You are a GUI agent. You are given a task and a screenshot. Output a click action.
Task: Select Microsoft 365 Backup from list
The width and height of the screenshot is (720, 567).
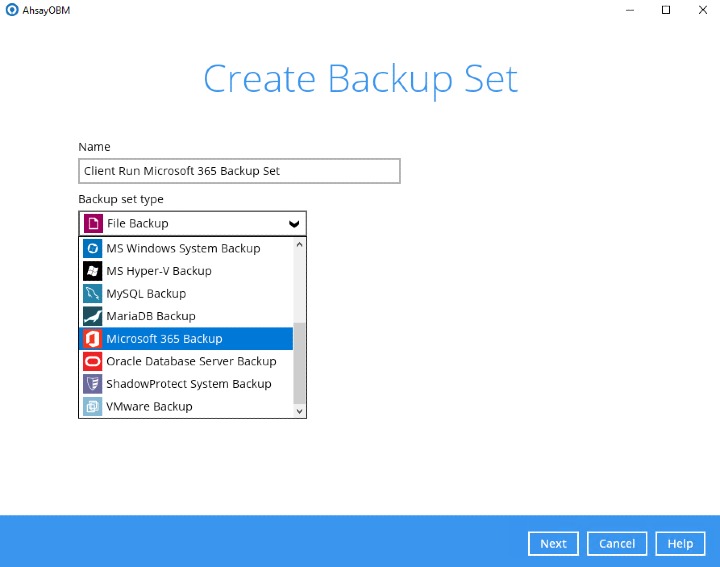(x=164, y=339)
